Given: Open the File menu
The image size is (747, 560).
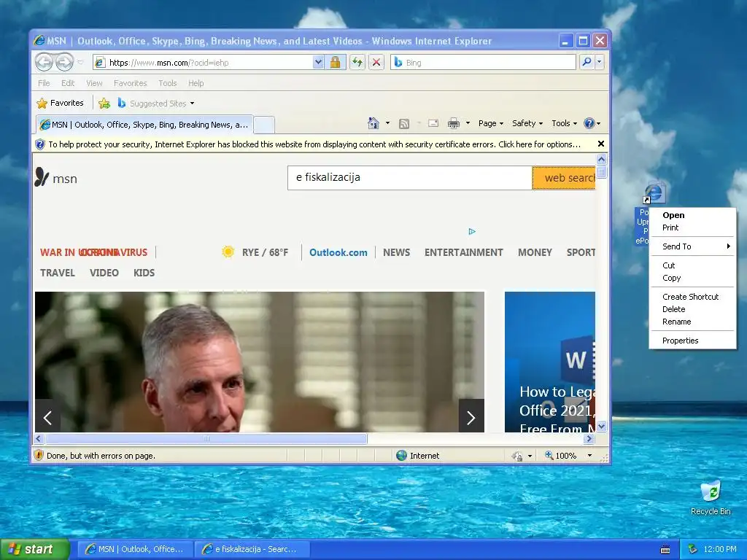Looking at the screenshot, I should pyautogui.click(x=44, y=83).
